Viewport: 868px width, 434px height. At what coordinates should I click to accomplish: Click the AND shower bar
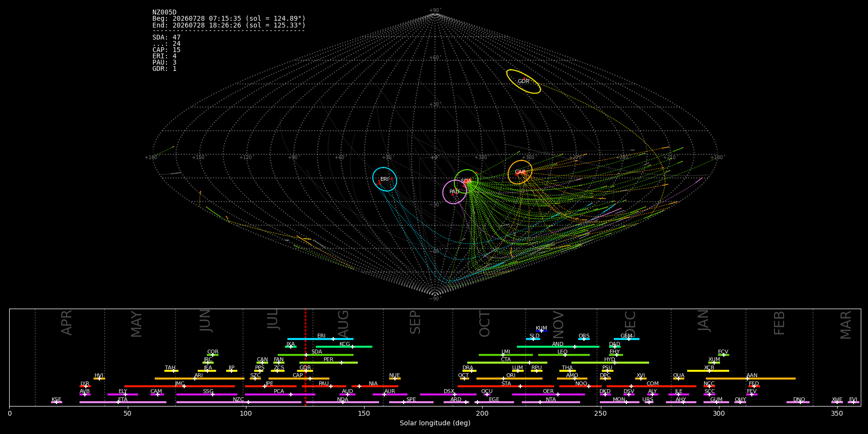click(558, 347)
